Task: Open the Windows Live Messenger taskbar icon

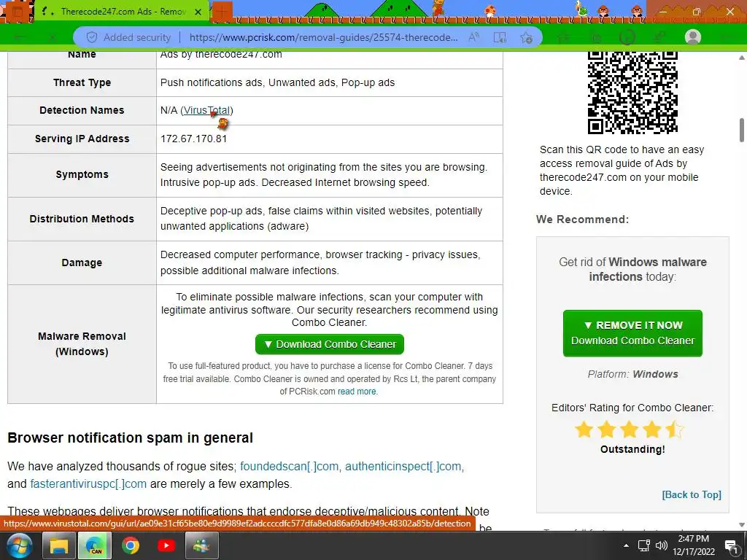Action: tap(201, 545)
